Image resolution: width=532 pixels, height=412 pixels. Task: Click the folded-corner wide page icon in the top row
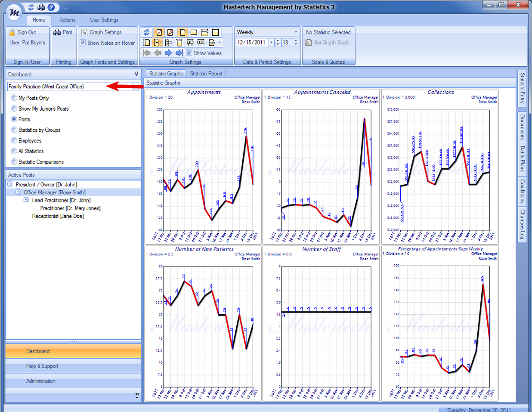tap(194, 32)
